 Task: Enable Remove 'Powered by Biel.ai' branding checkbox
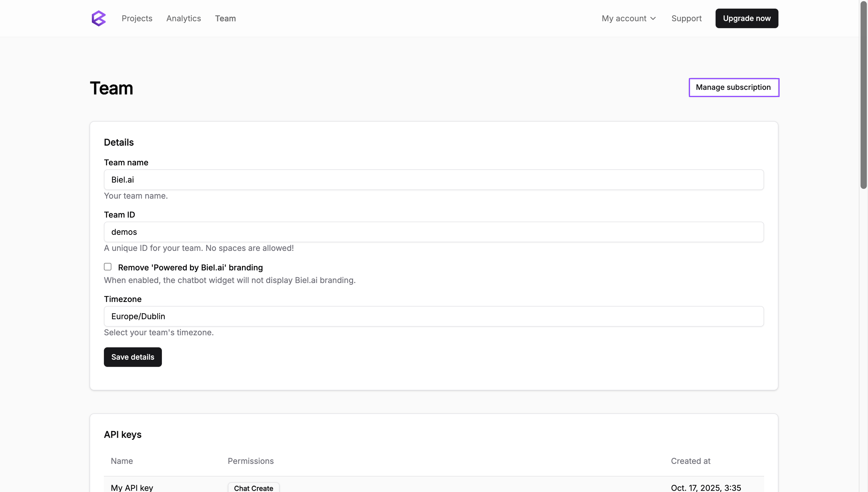[107, 267]
